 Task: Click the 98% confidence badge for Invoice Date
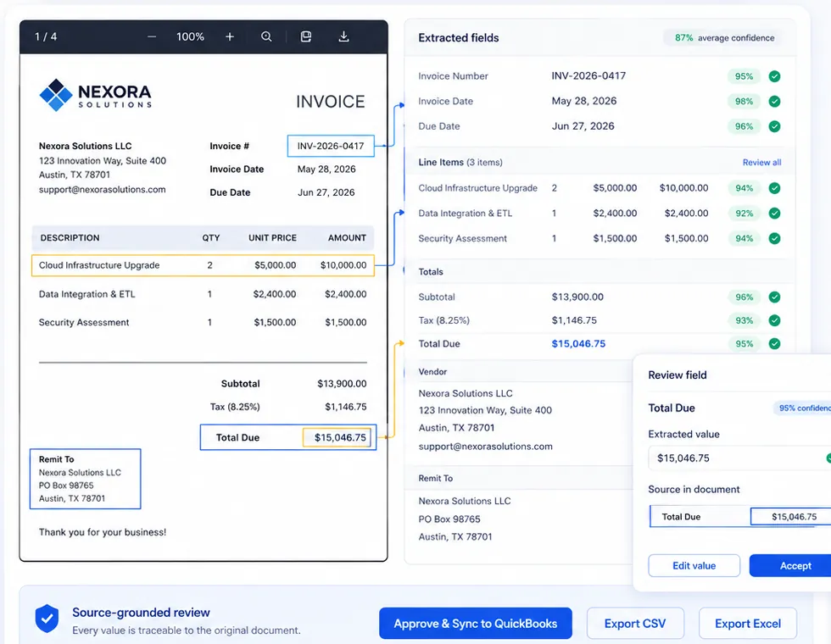744,101
